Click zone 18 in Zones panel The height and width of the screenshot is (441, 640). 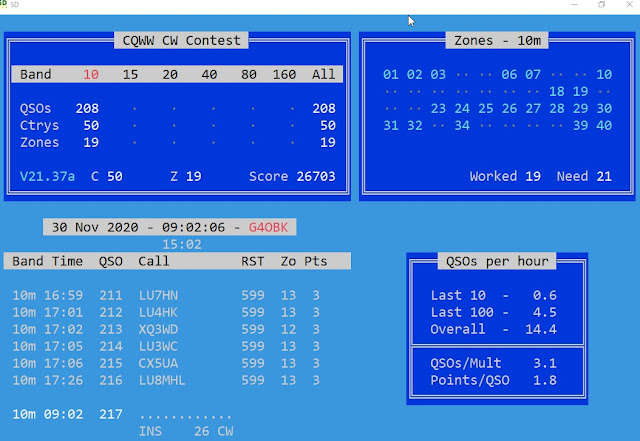click(x=557, y=91)
